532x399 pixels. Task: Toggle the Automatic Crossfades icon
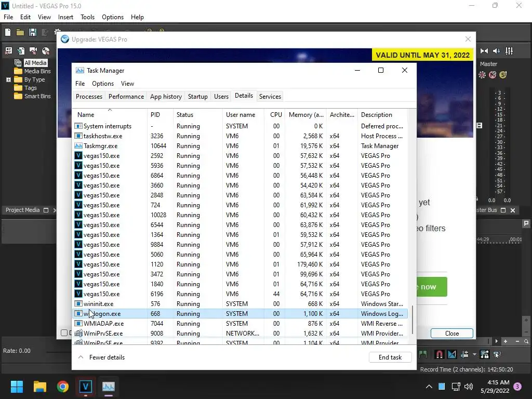(452, 354)
